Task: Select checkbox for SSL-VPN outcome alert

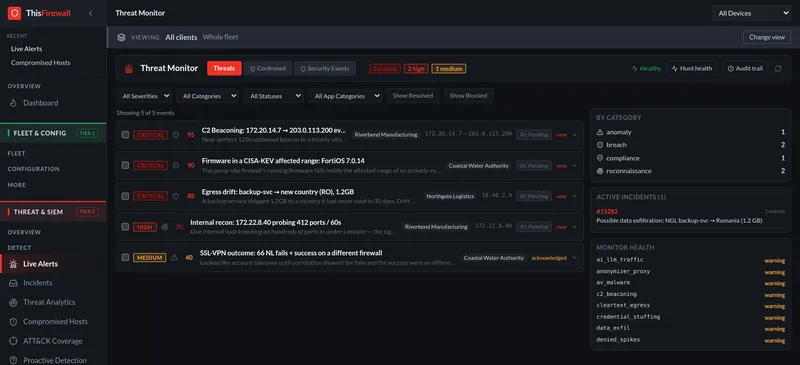Action: click(x=125, y=258)
